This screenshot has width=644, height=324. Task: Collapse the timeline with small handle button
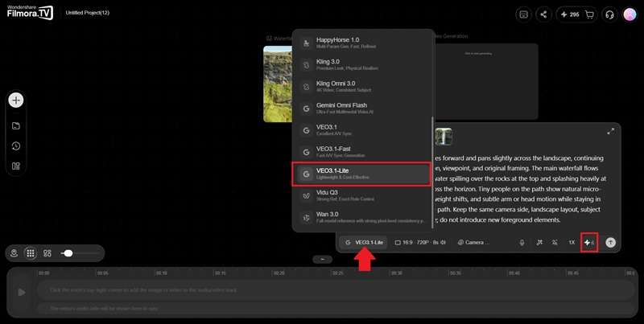point(323,259)
